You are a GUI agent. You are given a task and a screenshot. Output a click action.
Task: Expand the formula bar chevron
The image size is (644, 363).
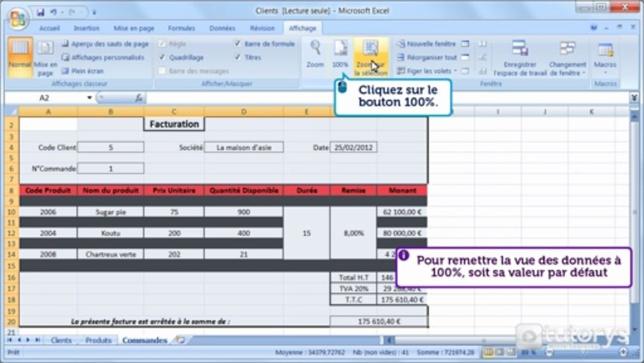[634, 98]
